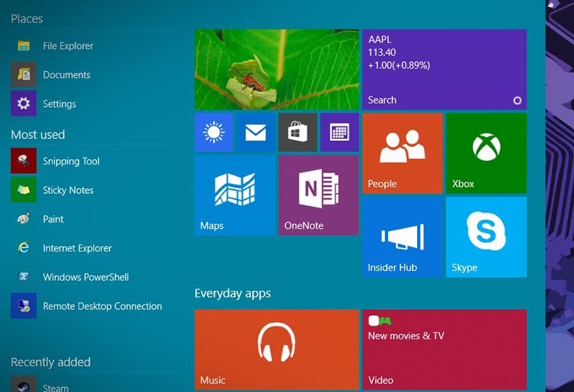Open the Calendar tile

click(339, 132)
